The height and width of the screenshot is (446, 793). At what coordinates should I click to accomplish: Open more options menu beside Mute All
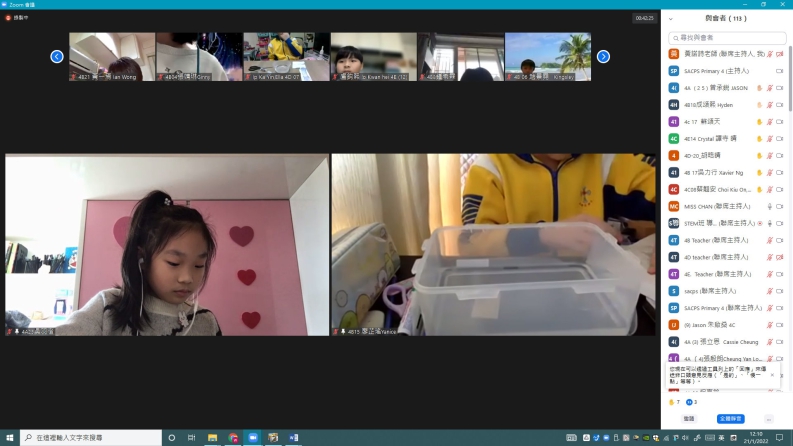pos(769,419)
